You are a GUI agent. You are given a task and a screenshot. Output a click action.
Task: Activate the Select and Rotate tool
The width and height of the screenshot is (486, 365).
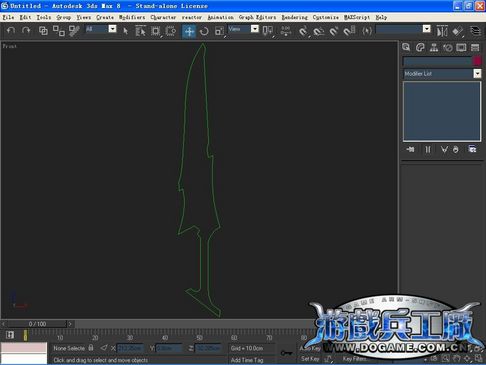click(204, 31)
